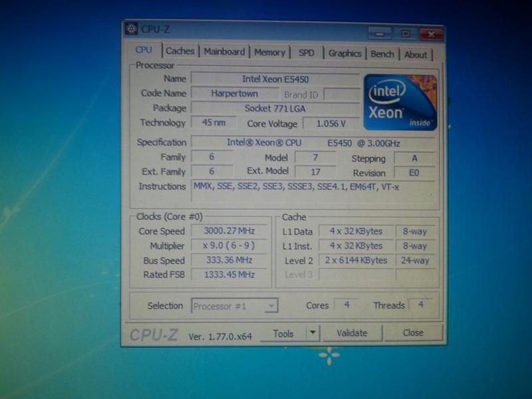Click the L1 Inst. associativity '8-way'
Viewport: 532px width, 399px height.
coord(415,246)
